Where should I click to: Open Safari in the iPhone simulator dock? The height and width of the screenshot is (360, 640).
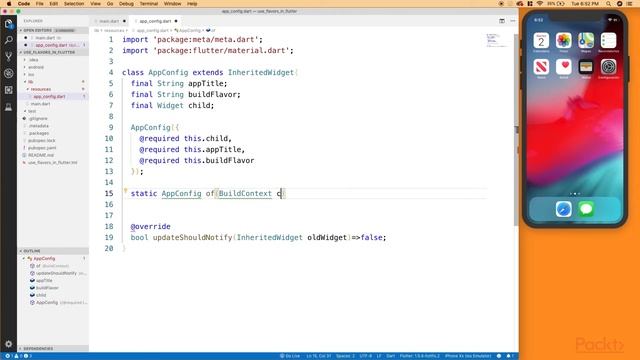click(x=563, y=209)
